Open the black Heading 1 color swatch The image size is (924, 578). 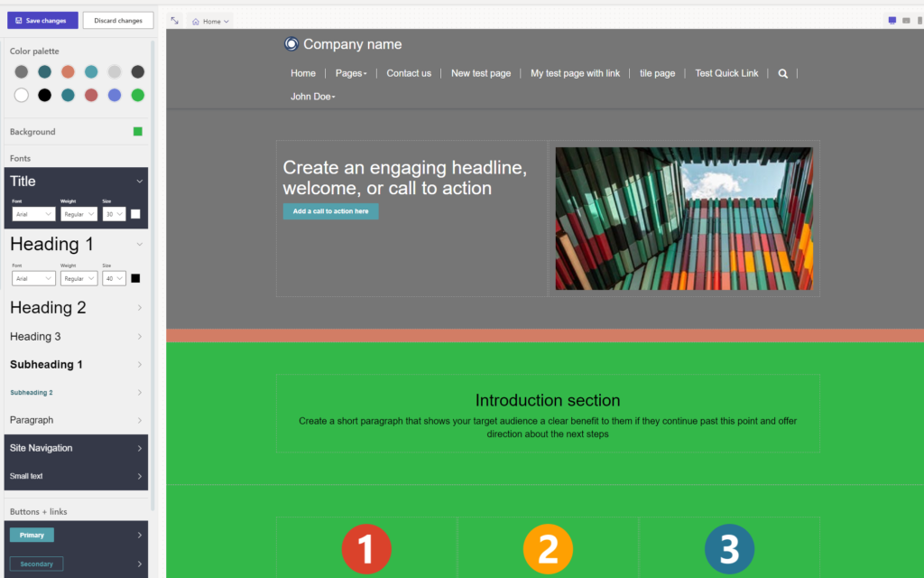pyautogui.click(x=135, y=278)
